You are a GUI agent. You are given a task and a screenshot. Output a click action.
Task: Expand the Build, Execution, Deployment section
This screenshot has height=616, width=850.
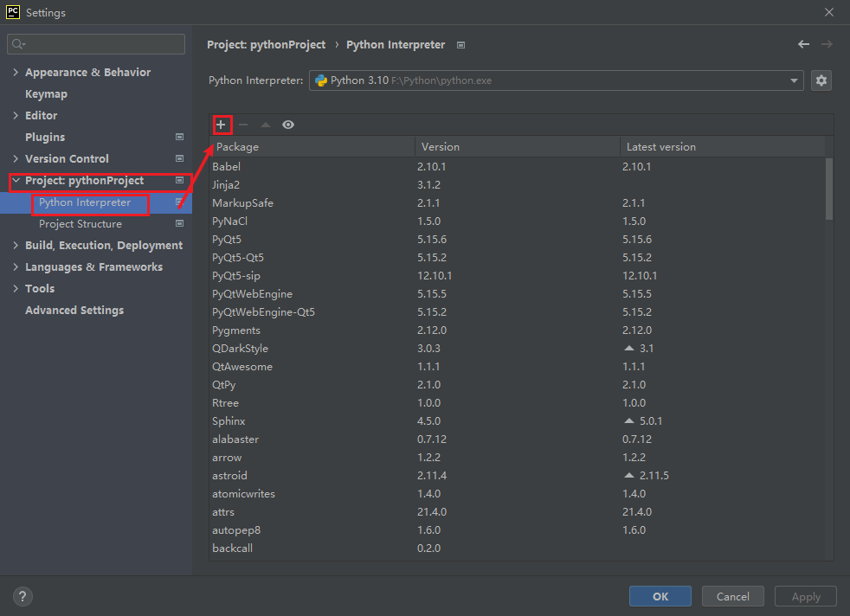(16, 246)
